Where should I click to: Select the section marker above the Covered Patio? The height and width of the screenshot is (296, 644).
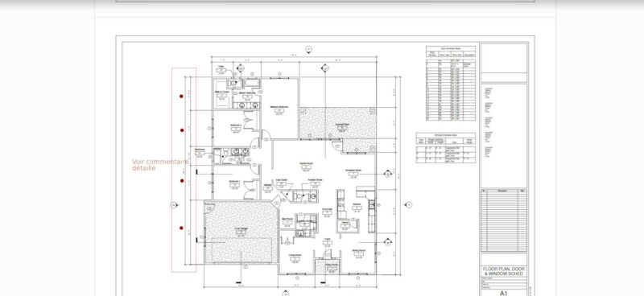(x=325, y=68)
